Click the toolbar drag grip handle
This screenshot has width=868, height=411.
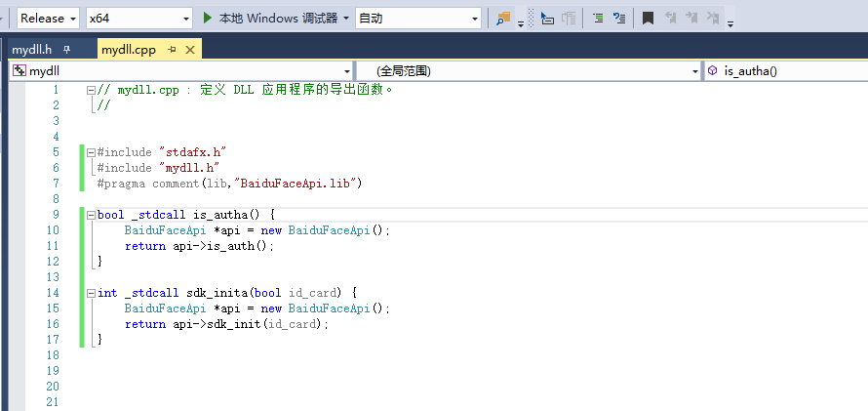click(532, 19)
